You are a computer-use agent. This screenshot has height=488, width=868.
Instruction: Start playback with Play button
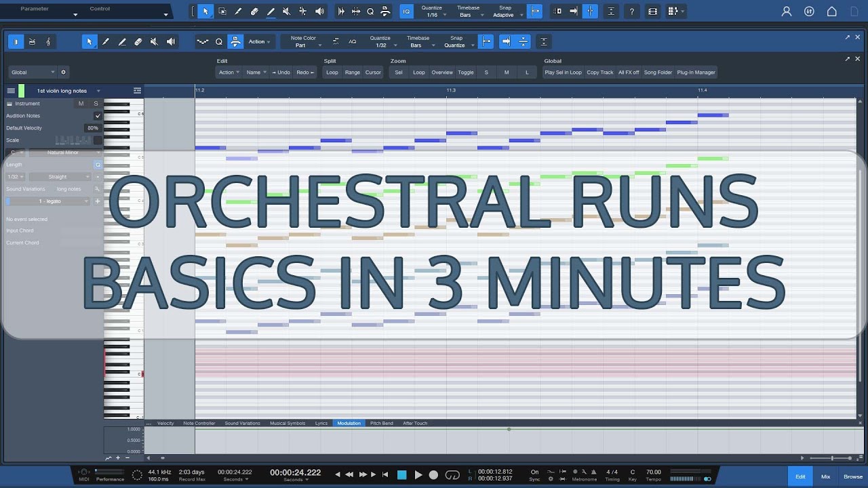tap(418, 474)
